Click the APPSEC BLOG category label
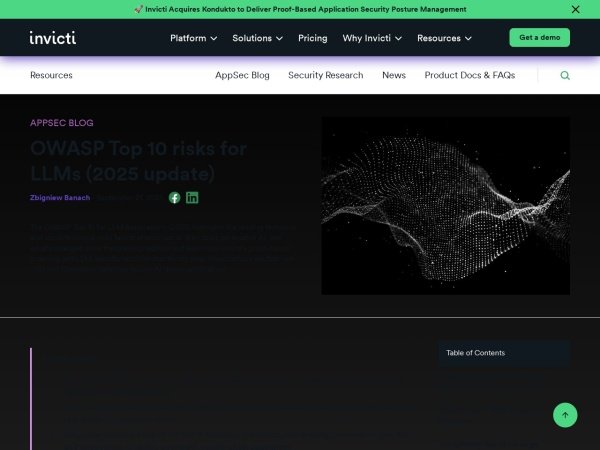 point(62,123)
